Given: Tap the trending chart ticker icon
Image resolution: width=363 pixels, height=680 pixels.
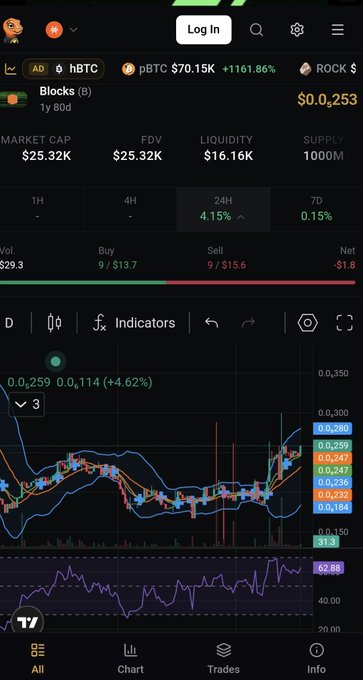Looking at the screenshot, I should (10, 69).
